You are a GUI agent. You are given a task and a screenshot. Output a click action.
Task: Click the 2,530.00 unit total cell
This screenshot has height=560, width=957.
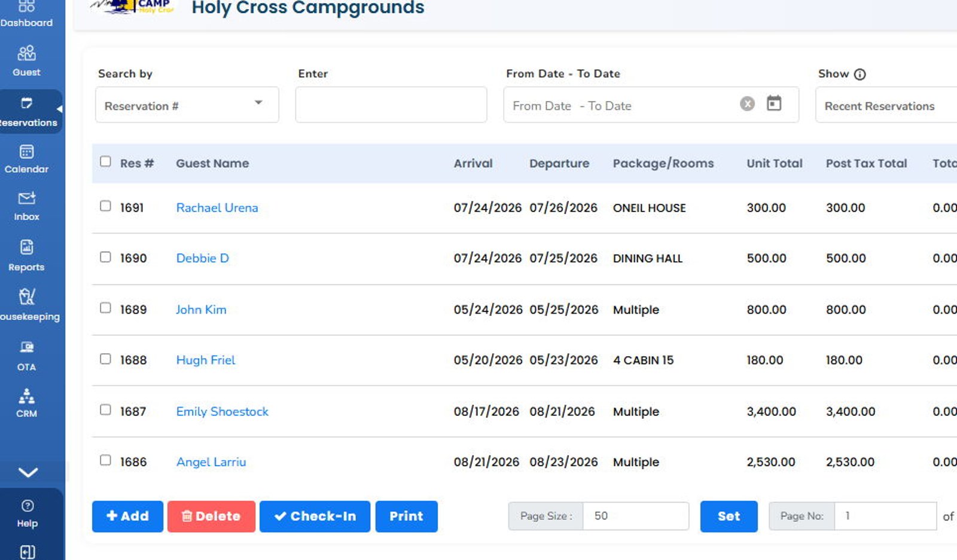coord(771,462)
